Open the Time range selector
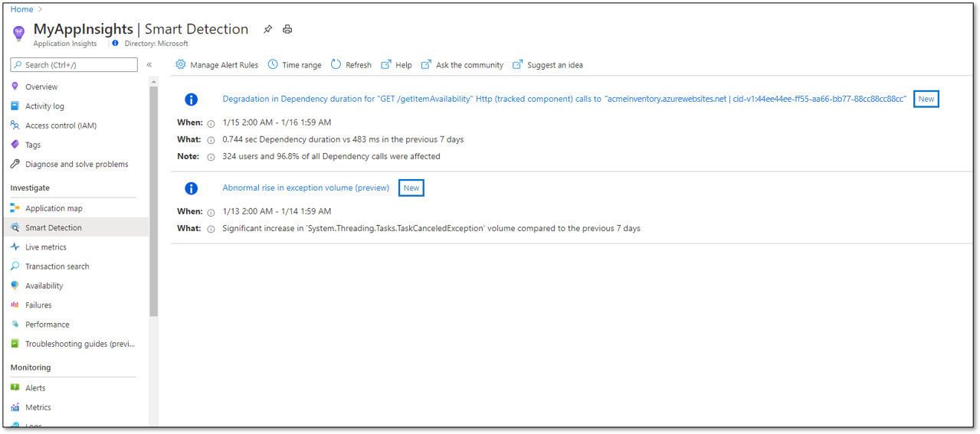980x434 pixels. coord(294,65)
